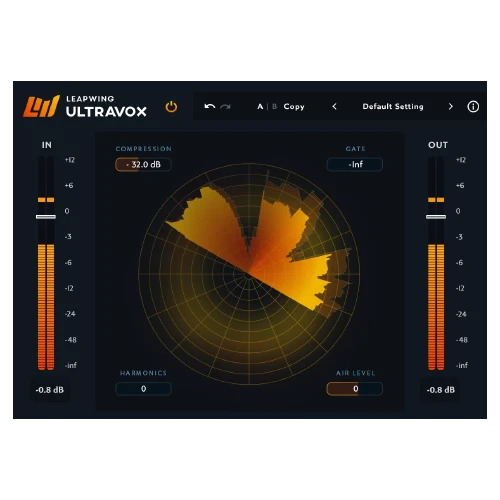Click the COMPRESSION label
This screenshot has height=500, width=500.
click(x=144, y=149)
